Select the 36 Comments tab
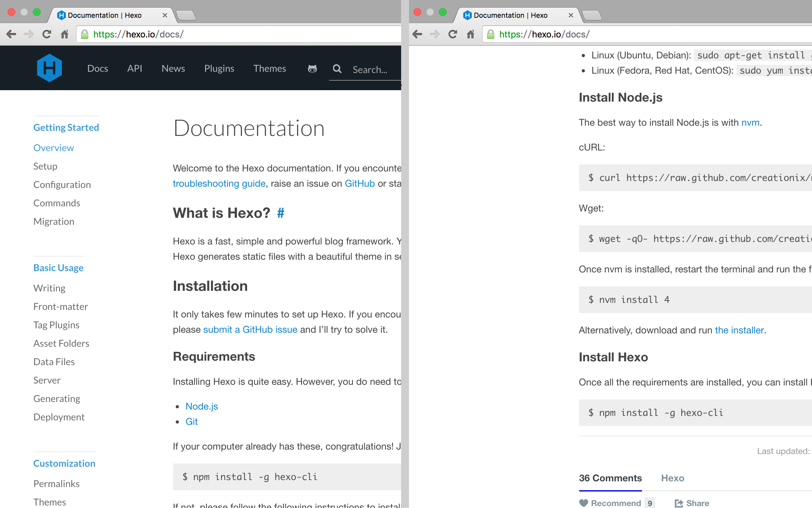Screen dimensions: 812x508 (610, 478)
